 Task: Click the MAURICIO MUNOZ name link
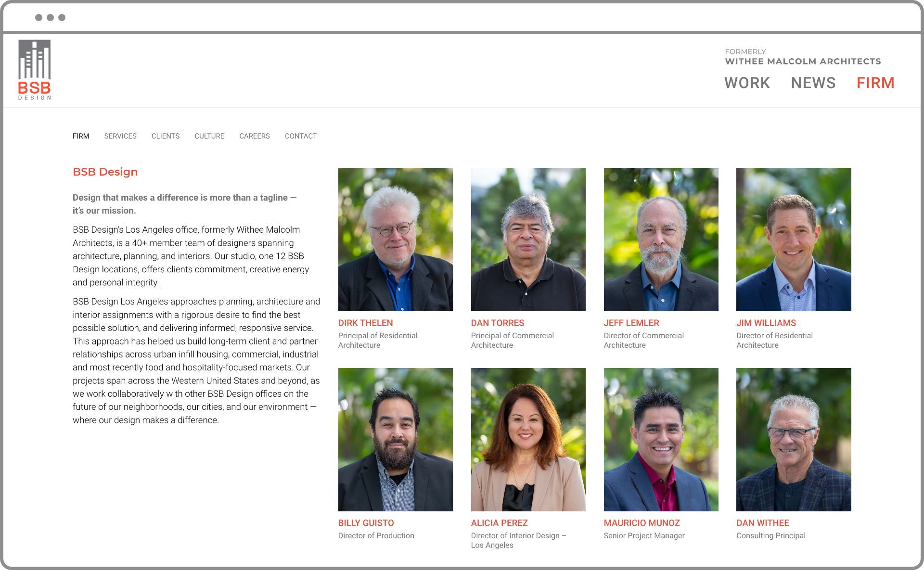click(642, 523)
